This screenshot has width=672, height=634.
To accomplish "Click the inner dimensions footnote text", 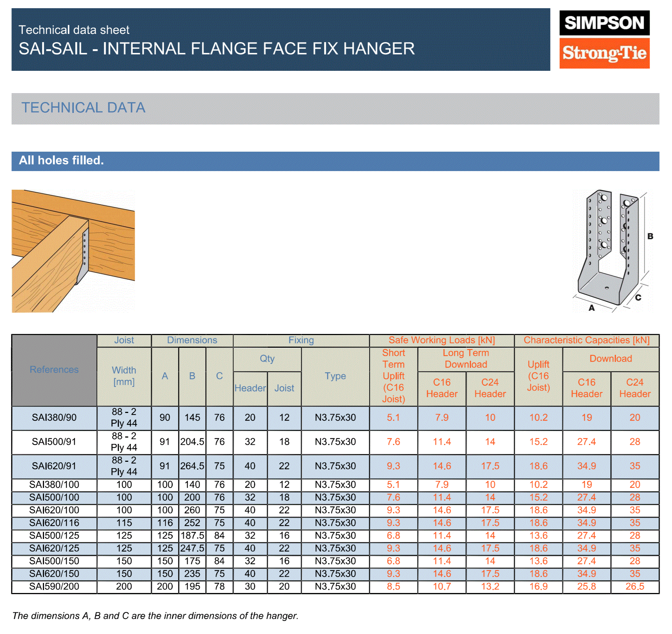I will point(155,616).
